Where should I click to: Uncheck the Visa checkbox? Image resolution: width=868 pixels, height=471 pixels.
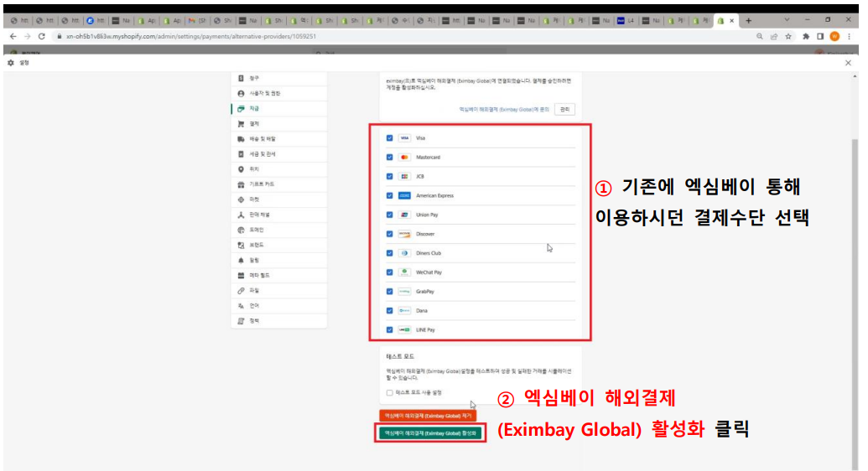390,137
